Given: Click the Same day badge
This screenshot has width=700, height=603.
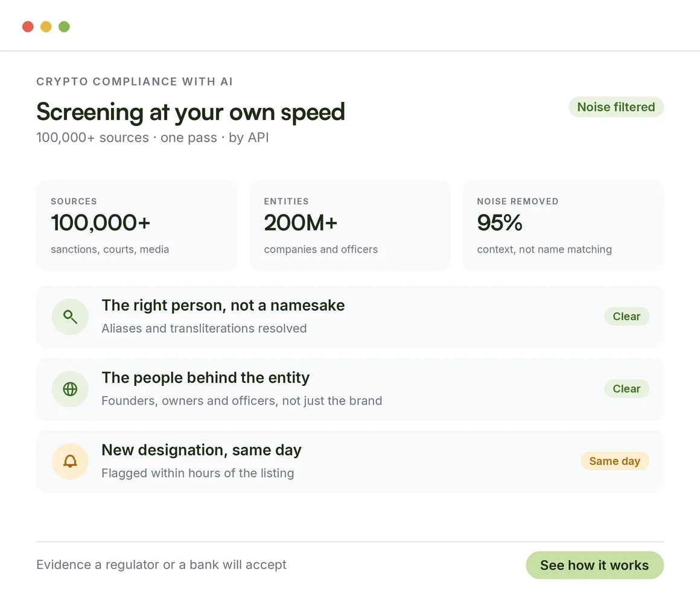Looking at the screenshot, I should [x=615, y=461].
